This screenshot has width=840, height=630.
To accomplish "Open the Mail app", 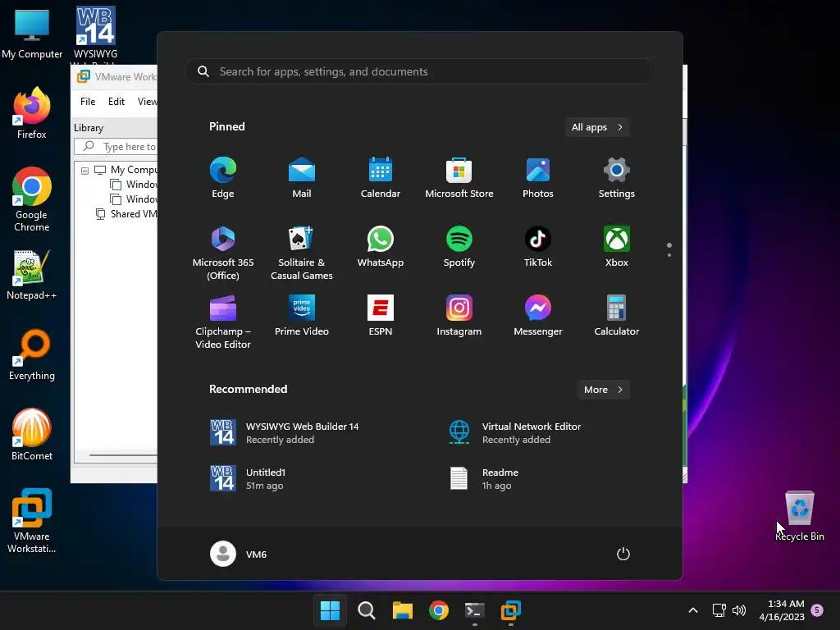I will [302, 178].
